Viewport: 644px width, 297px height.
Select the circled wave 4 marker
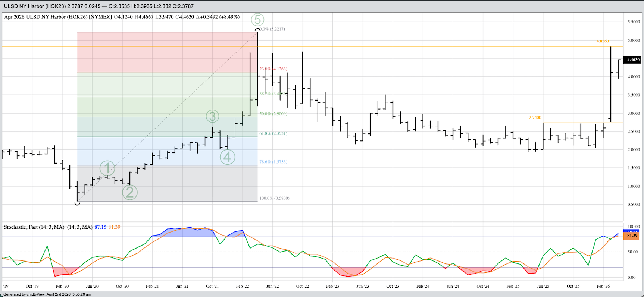pos(228,157)
